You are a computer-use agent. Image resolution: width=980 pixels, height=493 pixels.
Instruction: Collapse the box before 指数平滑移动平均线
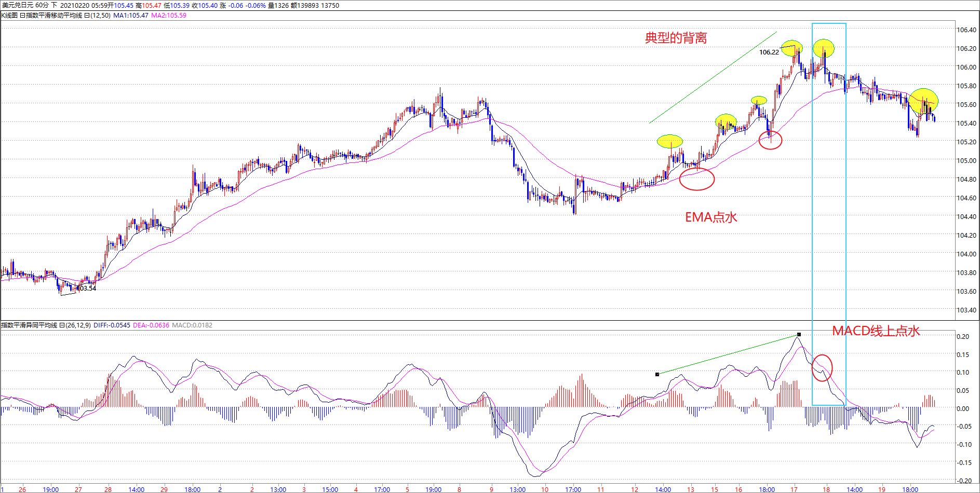(x=22, y=16)
